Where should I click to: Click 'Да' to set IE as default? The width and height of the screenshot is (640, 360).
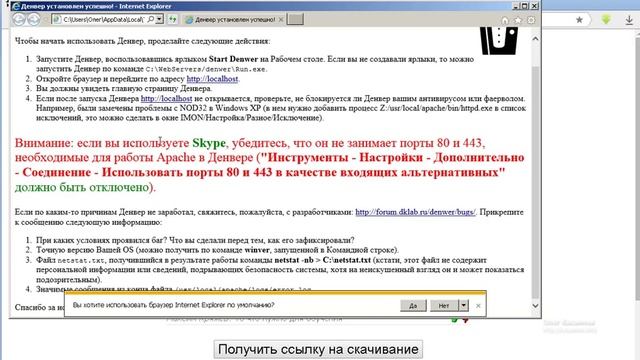point(413,305)
